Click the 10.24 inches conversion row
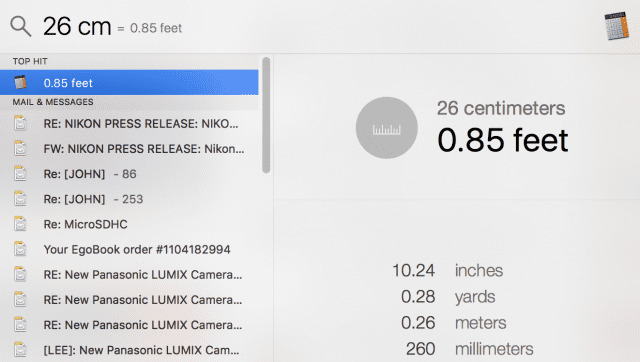The width and height of the screenshot is (640, 362). (x=447, y=271)
